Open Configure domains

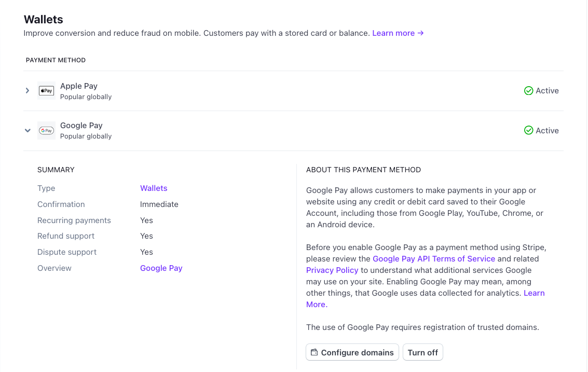point(352,352)
